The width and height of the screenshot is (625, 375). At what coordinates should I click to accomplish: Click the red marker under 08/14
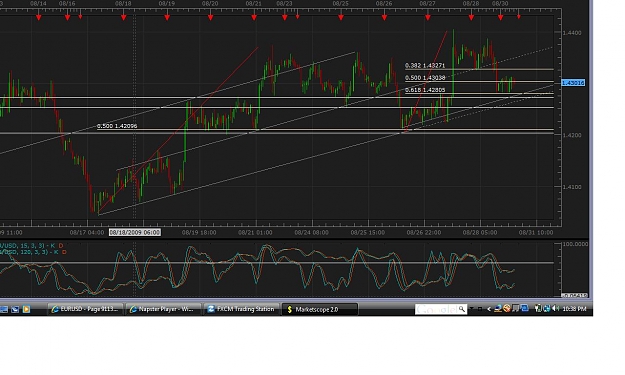39,18
